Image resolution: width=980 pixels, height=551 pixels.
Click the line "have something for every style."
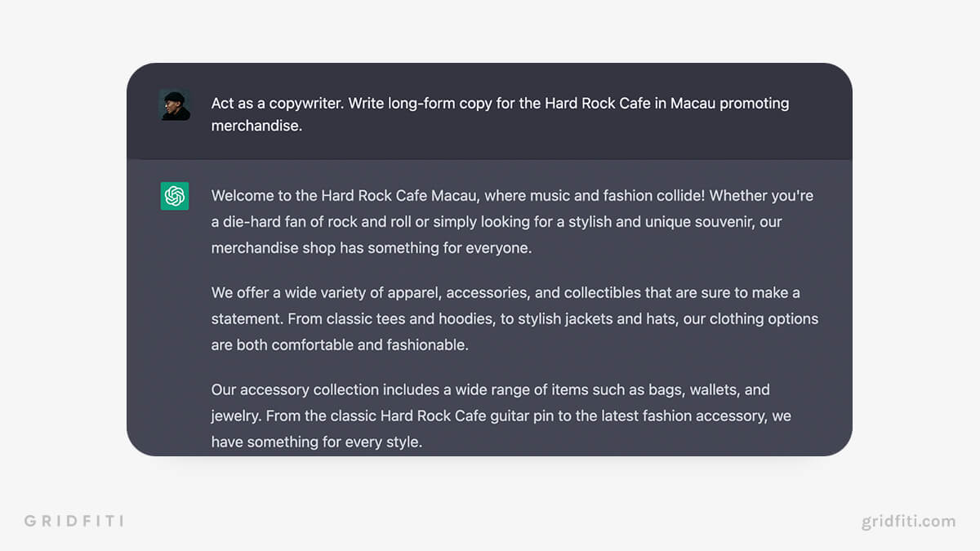pyautogui.click(x=316, y=442)
